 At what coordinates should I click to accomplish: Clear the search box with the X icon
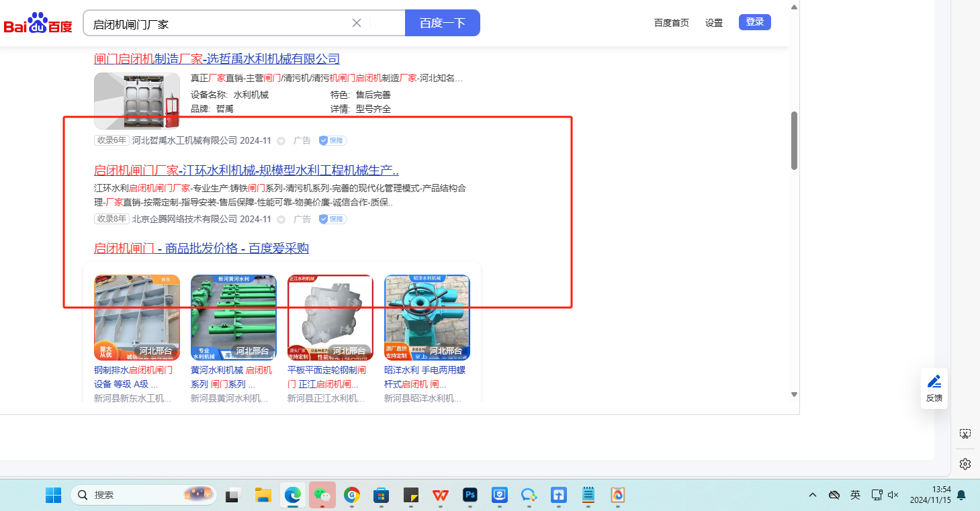357,23
